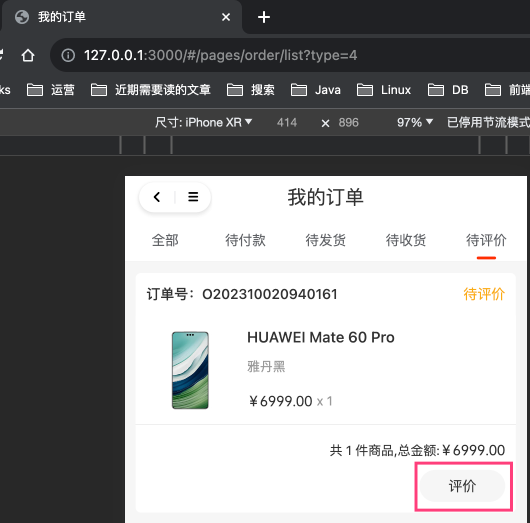Open the 前端 bookmarks folder
Viewport: 530px width, 523px height.
[x=507, y=90]
